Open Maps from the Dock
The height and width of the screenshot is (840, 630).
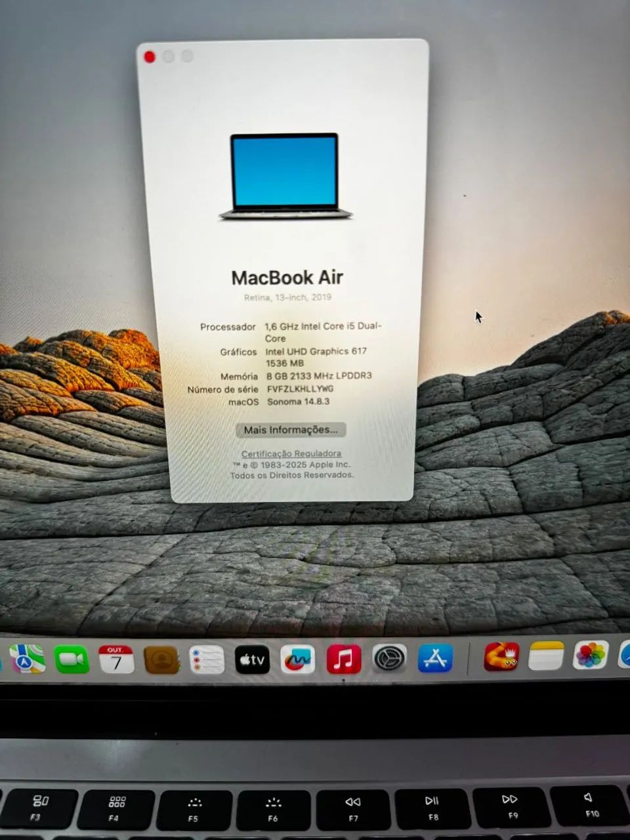coord(27,658)
